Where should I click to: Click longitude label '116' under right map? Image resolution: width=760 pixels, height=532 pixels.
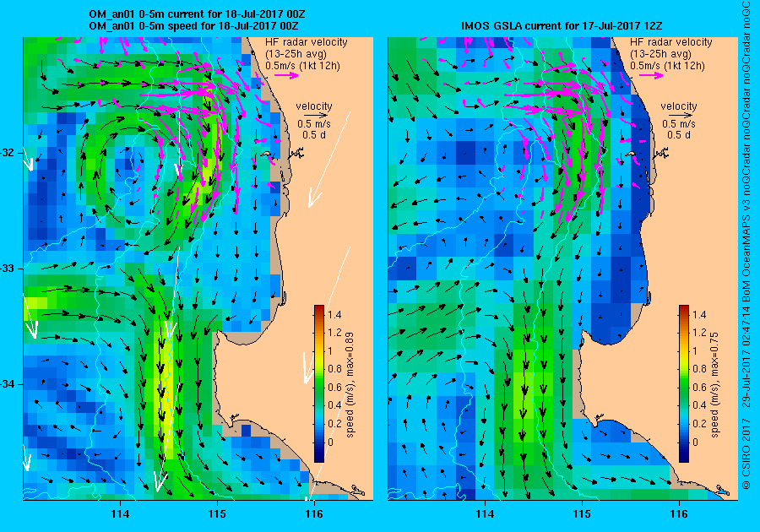679,514
